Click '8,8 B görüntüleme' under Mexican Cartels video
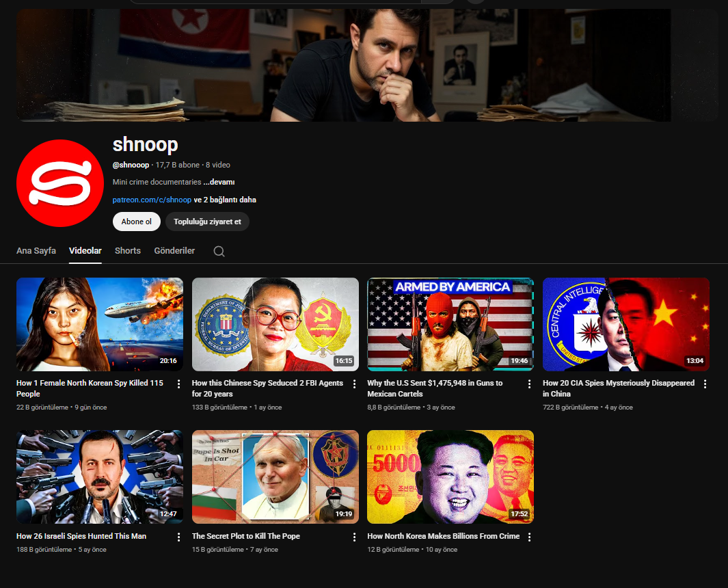The height and width of the screenshot is (588, 728). [394, 407]
